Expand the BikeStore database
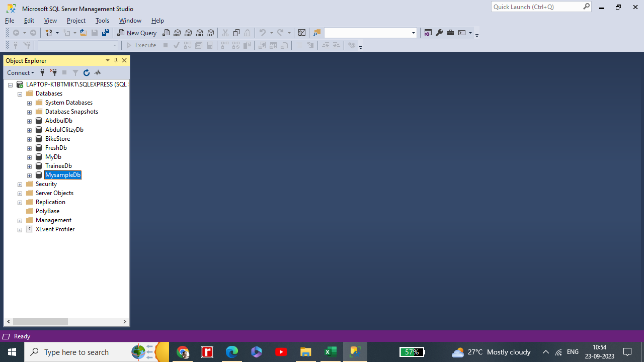Image resolution: width=644 pixels, height=362 pixels. click(x=29, y=139)
